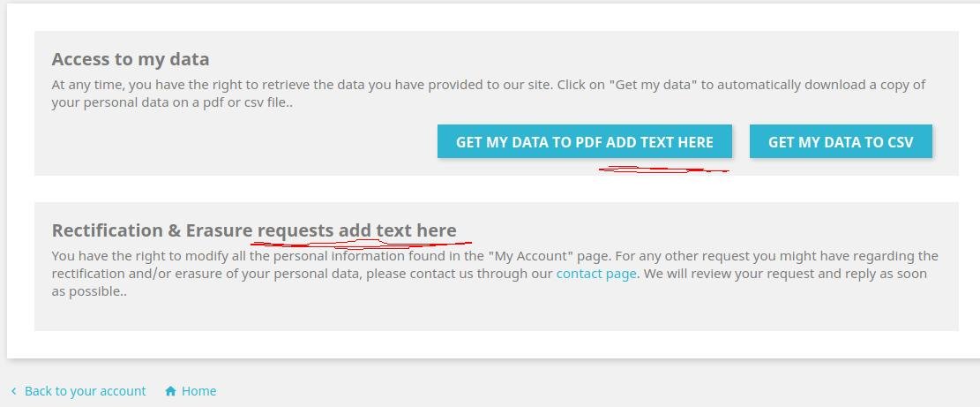Download data with Get My Data to CSV
Viewport: 980px width, 407px height.
pyautogui.click(x=840, y=141)
